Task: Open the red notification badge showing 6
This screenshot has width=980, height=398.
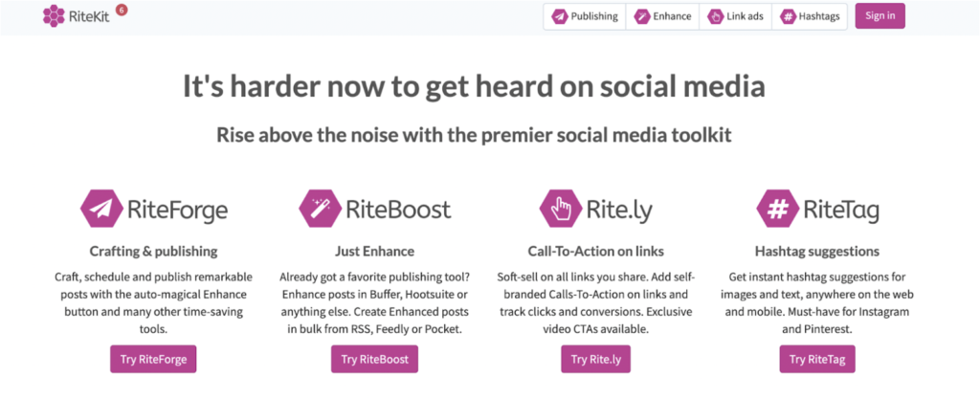Action: pos(122,10)
